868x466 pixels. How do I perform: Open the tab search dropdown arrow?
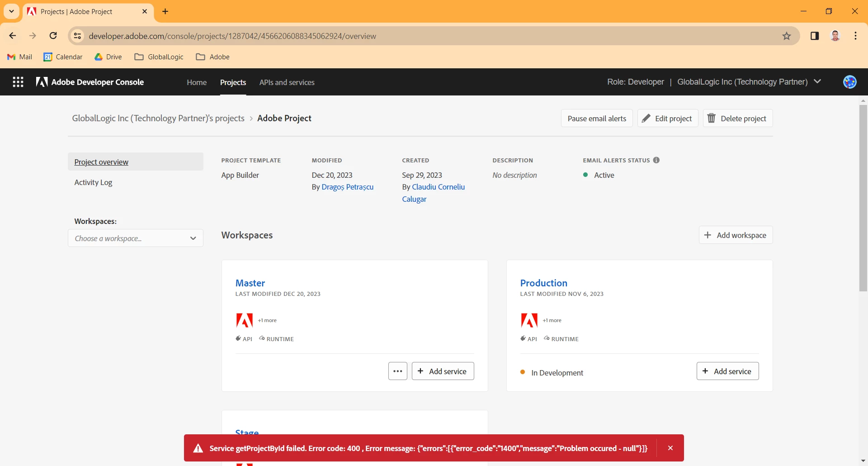pos(12,11)
